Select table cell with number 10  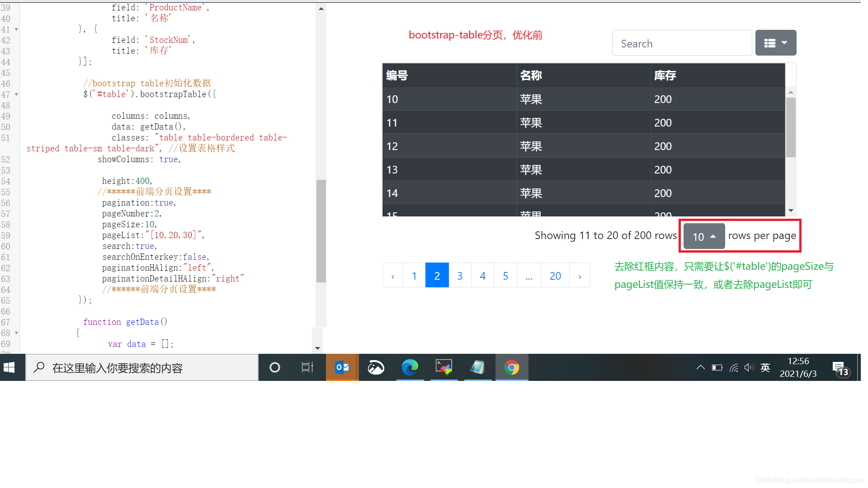point(449,99)
